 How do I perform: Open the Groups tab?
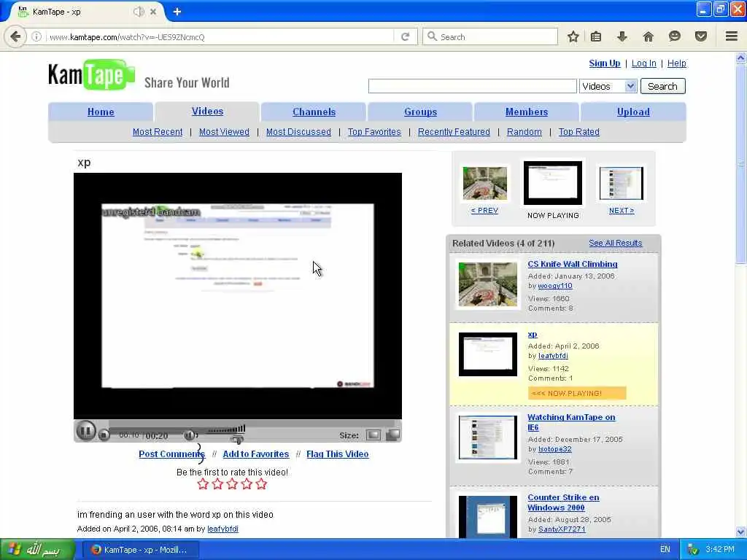[x=420, y=112]
